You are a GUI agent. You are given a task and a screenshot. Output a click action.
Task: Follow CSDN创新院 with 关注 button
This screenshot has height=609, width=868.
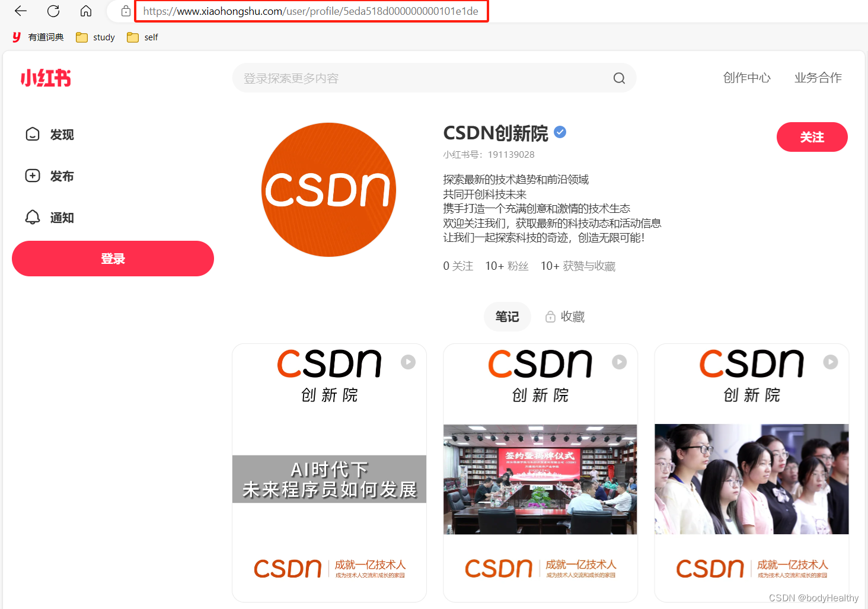[812, 137]
